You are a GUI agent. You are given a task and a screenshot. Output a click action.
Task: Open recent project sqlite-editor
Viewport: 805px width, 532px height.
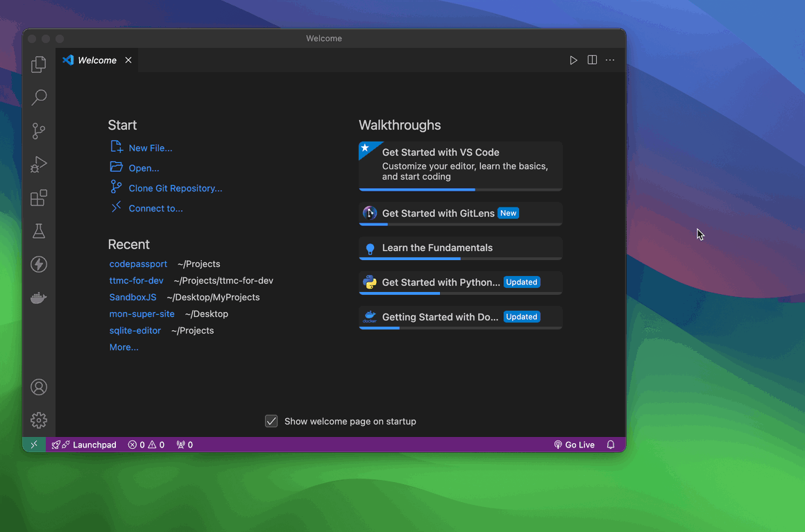coord(135,330)
